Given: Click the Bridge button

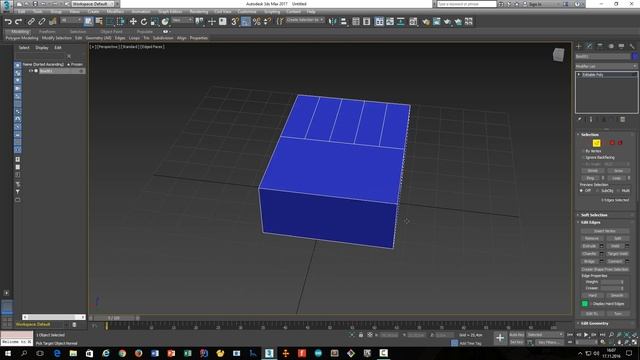Looking at the screenshot, I should [x=589, y=261].
